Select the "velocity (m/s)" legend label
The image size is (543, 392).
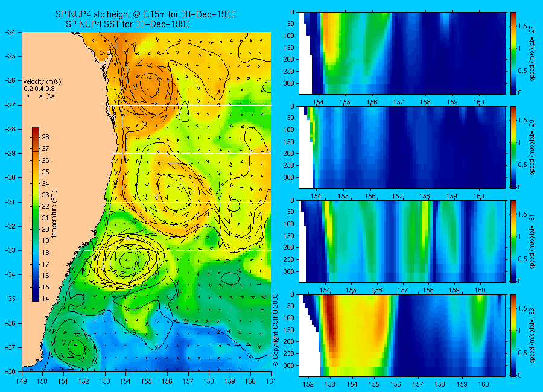point(42,82)
